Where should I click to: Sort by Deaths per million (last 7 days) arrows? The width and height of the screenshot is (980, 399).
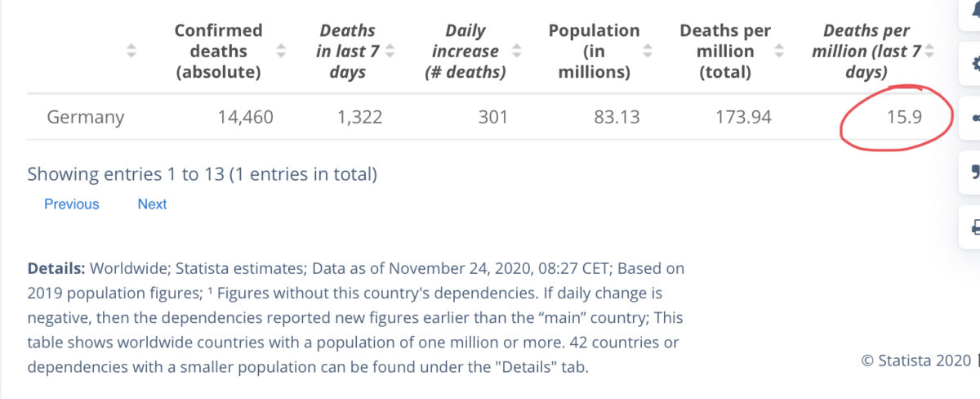pyautogui.click(x=929, y=51)
